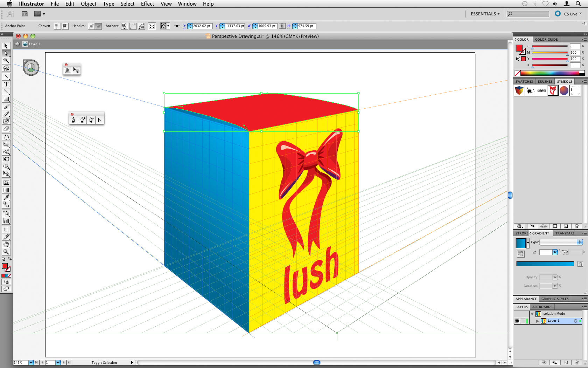Select the Eraser tool
Viewport: 588px width, 368px height.
(6, 129)
